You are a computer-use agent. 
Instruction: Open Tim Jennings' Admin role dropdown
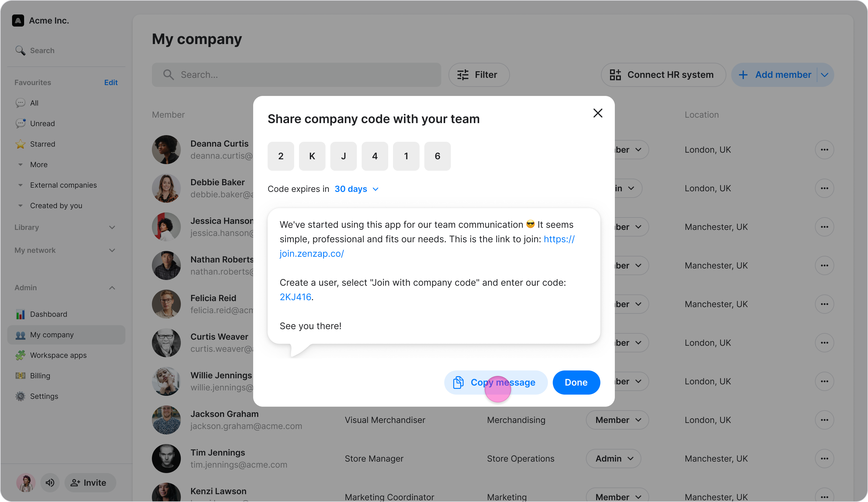coord(614,459)
